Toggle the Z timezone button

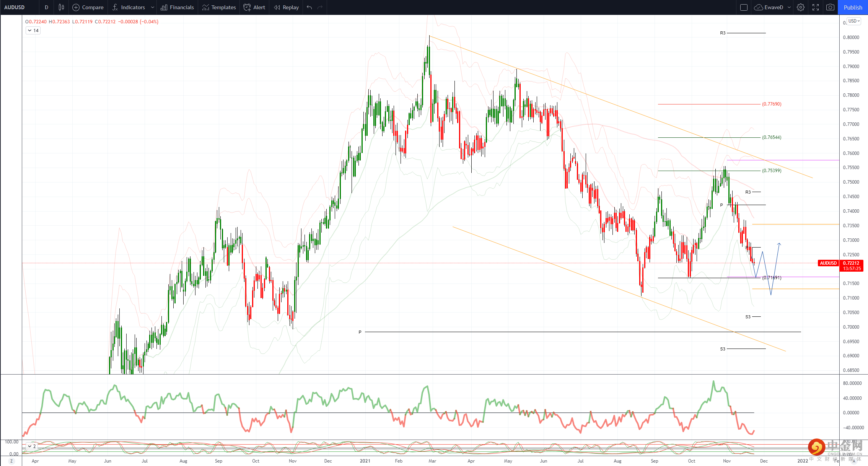[11, 461]
